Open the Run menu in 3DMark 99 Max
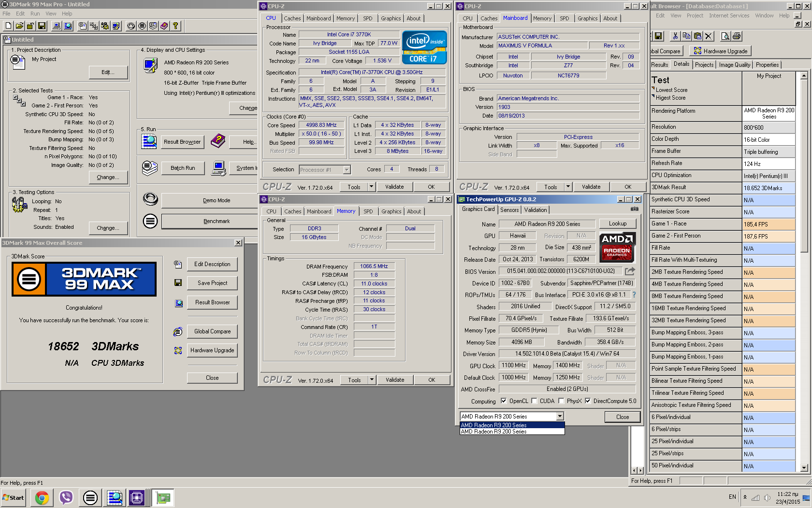 (35, 14)
